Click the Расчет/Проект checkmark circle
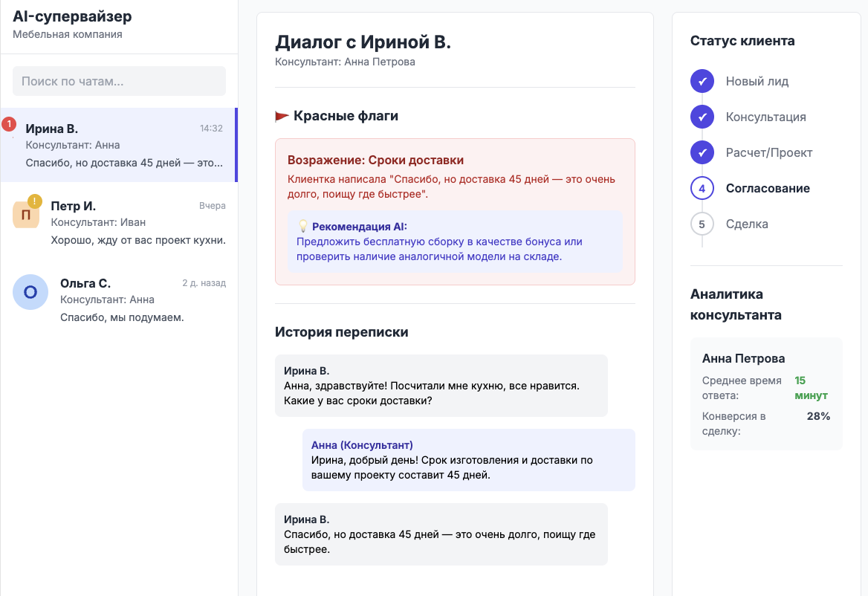 [702, 152]
